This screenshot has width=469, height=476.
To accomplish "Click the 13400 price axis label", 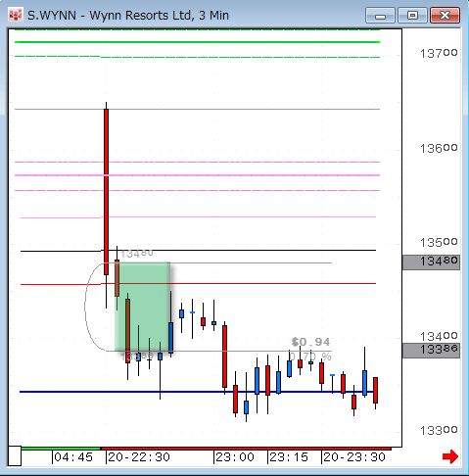I will coord(439,336).
